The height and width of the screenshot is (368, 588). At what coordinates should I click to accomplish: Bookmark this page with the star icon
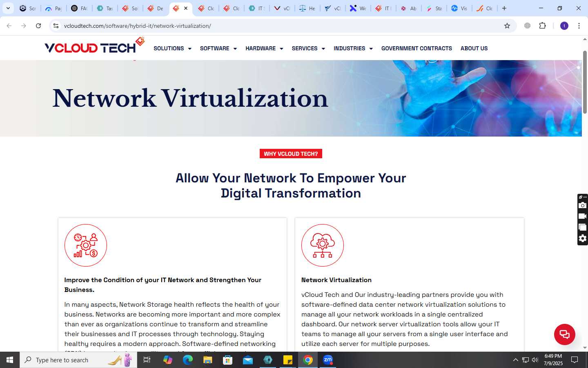pyautogui.click(x=507, y=26)
